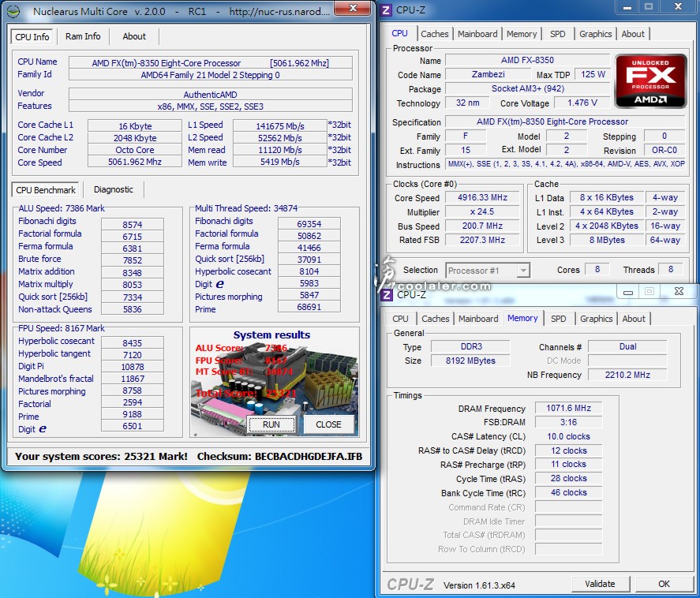Viewport: 700px width, 598px height.
Task: Click the Validate button in CPU-Z
Action: tap(600, 584)
